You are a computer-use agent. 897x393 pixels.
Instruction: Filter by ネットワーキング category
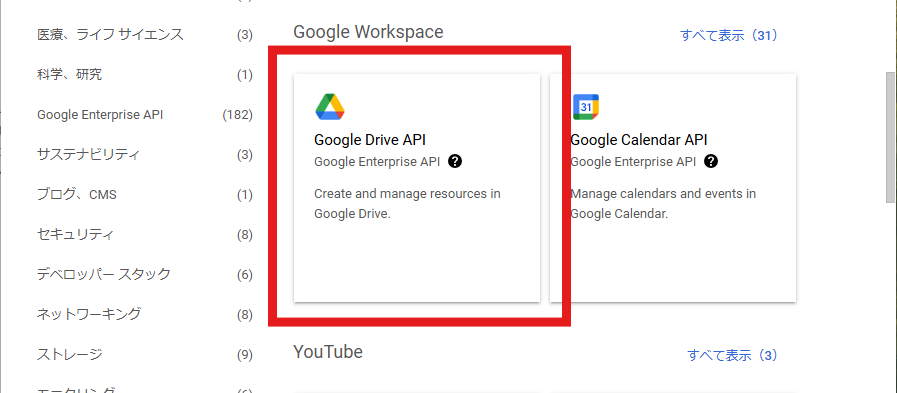tap(89, 315)
